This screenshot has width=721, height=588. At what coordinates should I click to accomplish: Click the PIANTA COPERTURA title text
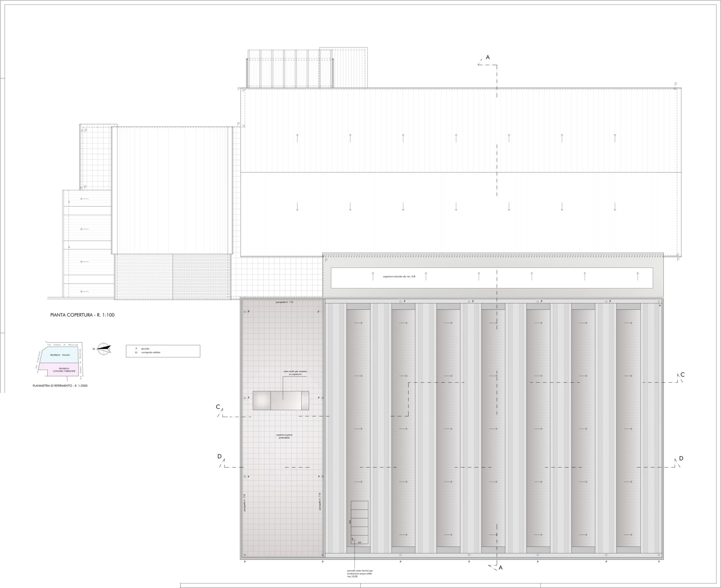click(82, 315)
